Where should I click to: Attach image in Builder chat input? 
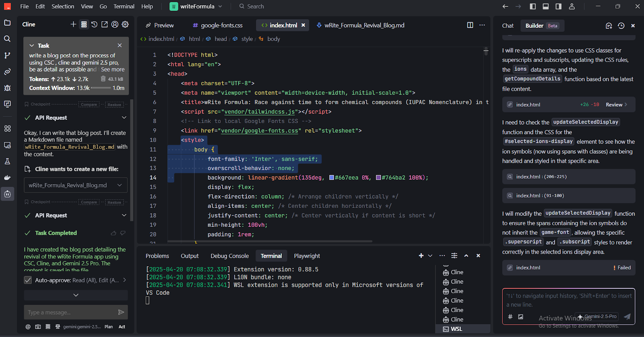point(520,317)
